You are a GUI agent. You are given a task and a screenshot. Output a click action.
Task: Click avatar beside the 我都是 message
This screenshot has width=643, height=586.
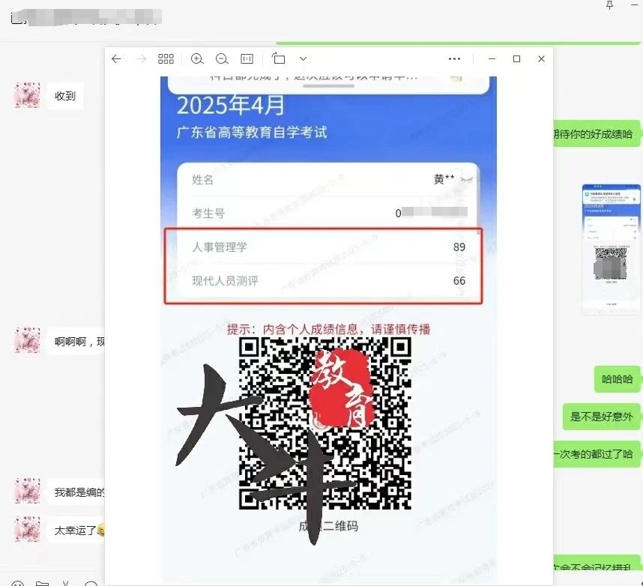(x=27, y=490)
